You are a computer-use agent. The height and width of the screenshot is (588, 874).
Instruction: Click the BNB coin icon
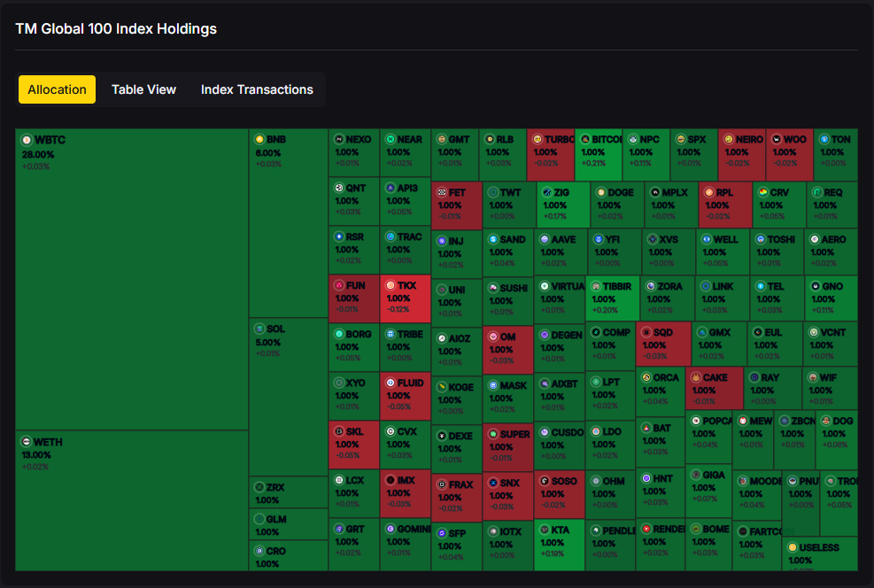[259, 139]
